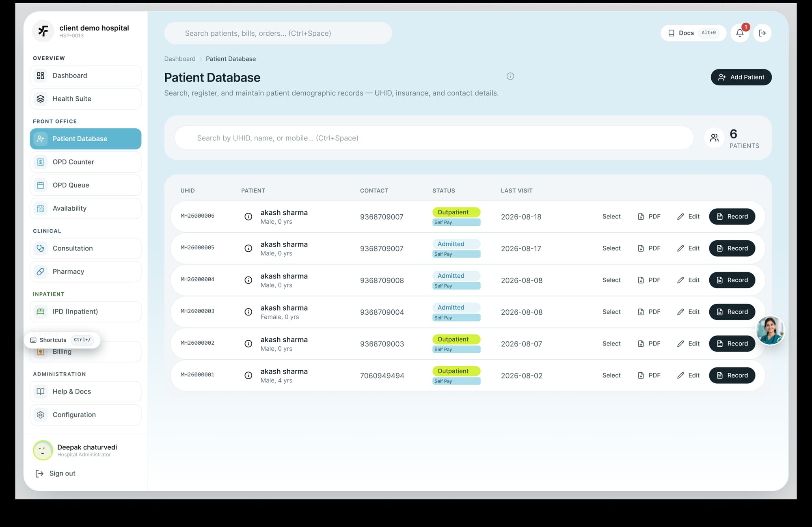This screenshot has height=527, width=812.
Task: Open IPD (Inpatient) menu item
Action: click(x=86, y=311)
